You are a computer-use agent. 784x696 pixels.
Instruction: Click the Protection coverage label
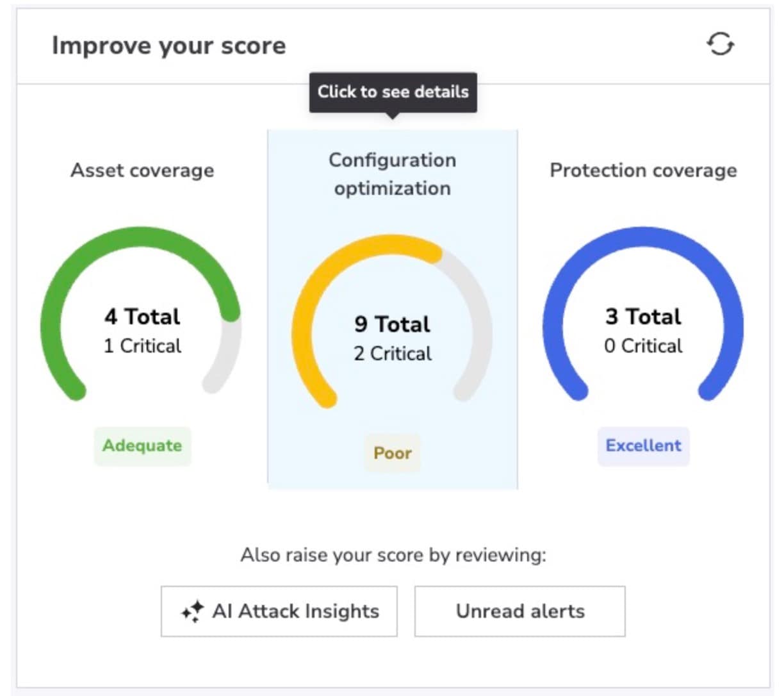click(644, 170)
